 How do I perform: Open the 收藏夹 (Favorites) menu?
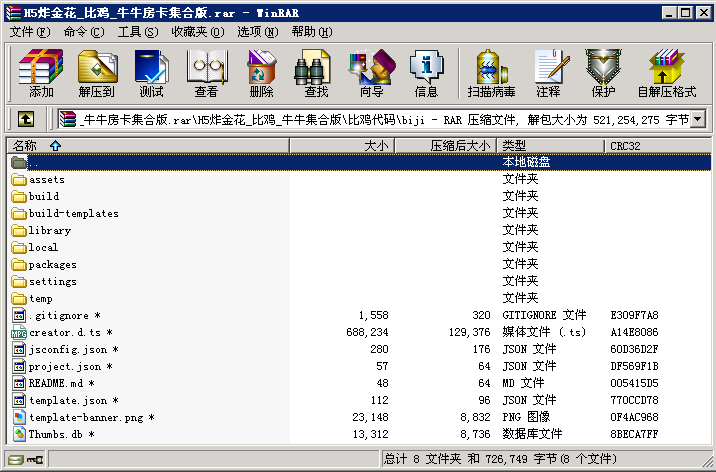pos(189,32)
